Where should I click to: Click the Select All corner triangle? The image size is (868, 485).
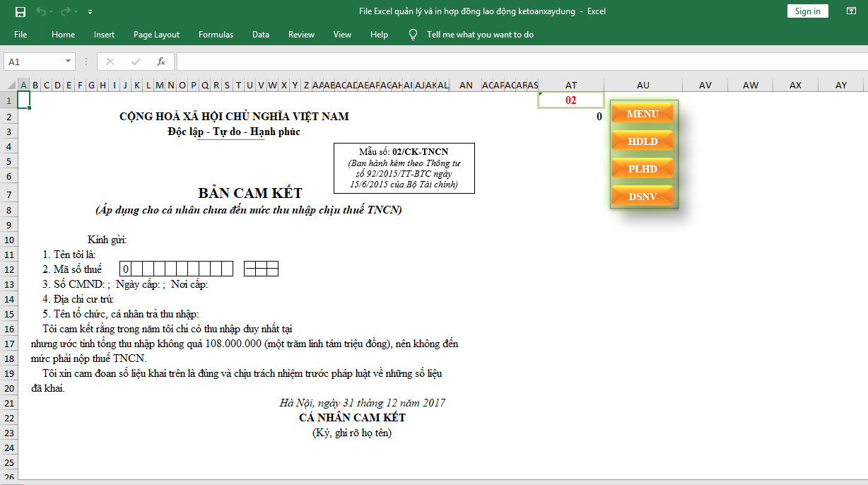8,85
